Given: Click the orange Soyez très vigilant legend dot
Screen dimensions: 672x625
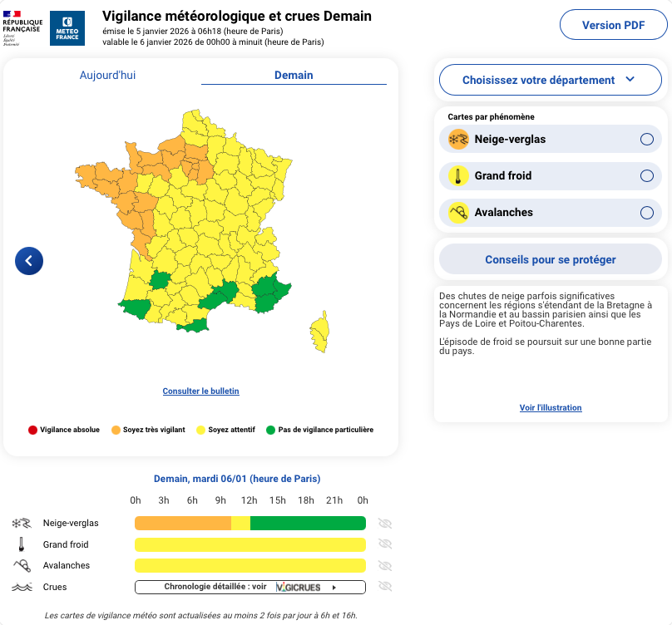Looking at the screenshot, I should coord(116,430).
